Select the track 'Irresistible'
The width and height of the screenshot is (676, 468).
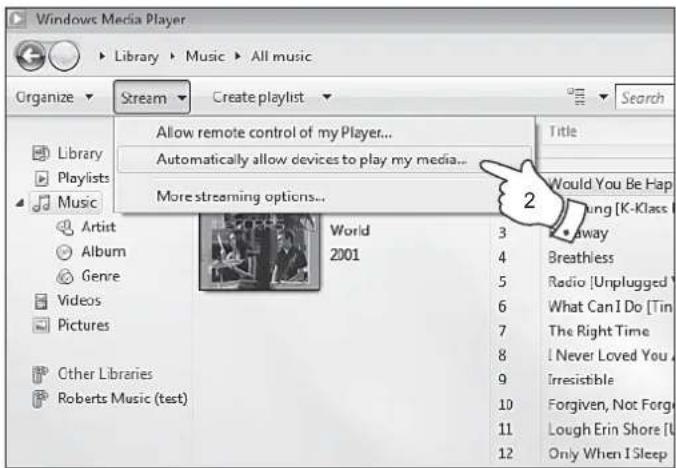click(x=581, y=380)
